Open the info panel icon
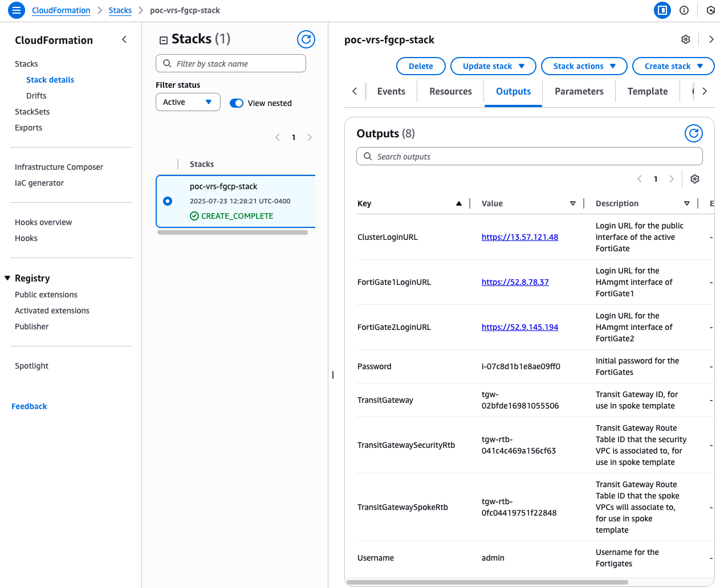The width and height of the screenshot is (720, 588). (684, 10)
